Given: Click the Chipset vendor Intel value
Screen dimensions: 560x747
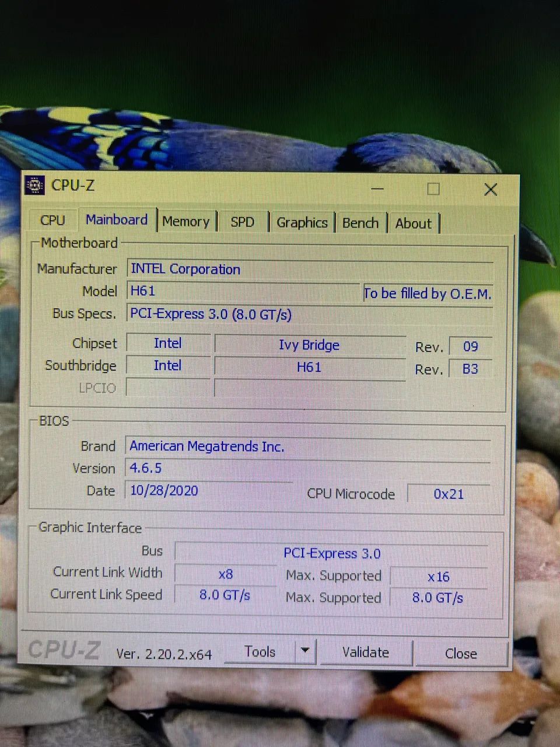Looking at the screenshot, I should (x=168, y=344).
